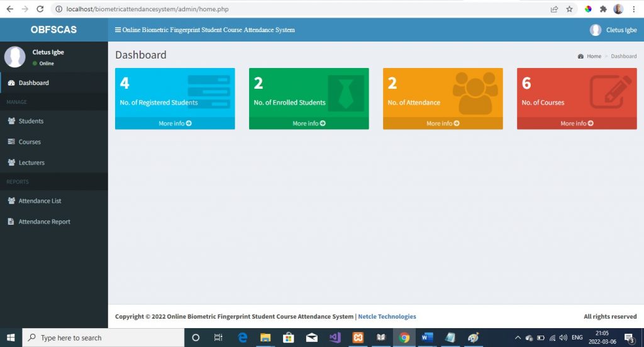
Task: Open XAMPP from the Windows taskbar
Action: click(358, 338)
